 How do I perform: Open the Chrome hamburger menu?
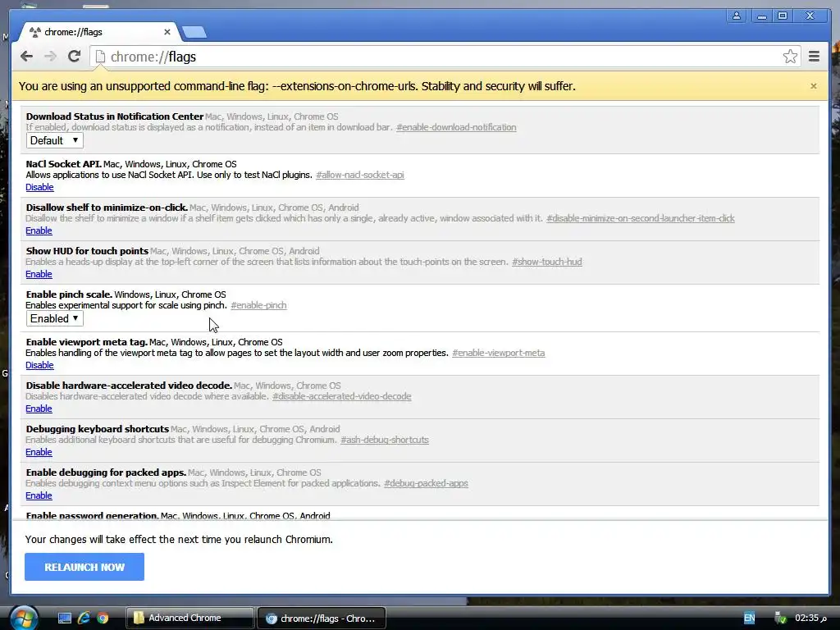point(814,57)
